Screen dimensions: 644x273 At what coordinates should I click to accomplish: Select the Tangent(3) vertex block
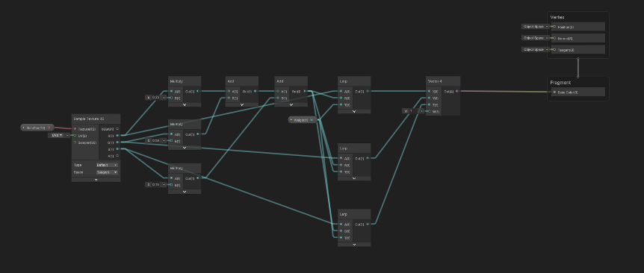coord(578,49)
